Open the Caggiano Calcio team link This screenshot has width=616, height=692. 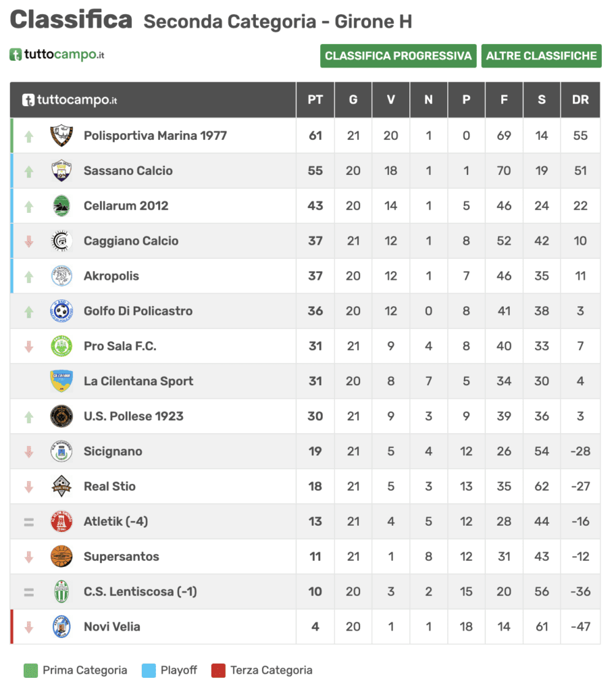131,241
